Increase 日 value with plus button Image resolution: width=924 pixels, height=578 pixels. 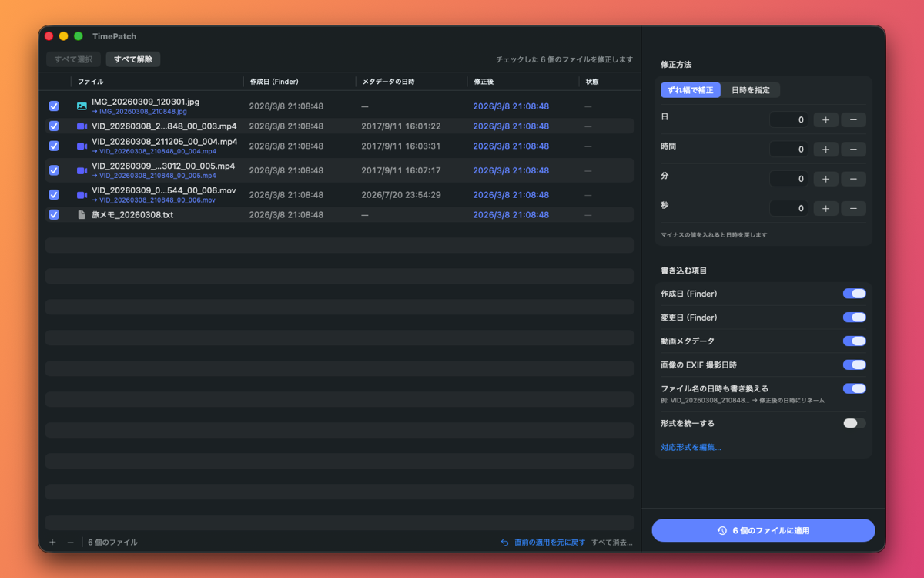point(825,120)
